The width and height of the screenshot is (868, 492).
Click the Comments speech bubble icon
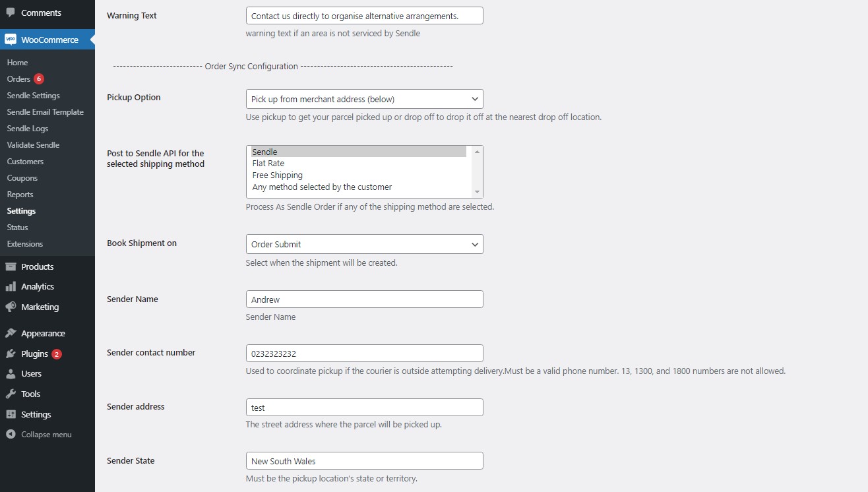pyautogui.click(x=11, y=13)
